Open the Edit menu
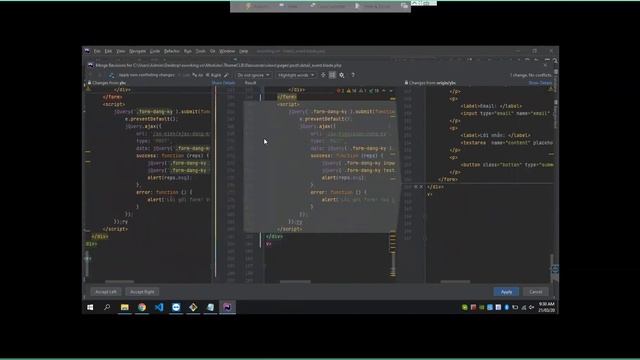The width and height of the screenshot is (640, 360). click(x=108, y=51)
